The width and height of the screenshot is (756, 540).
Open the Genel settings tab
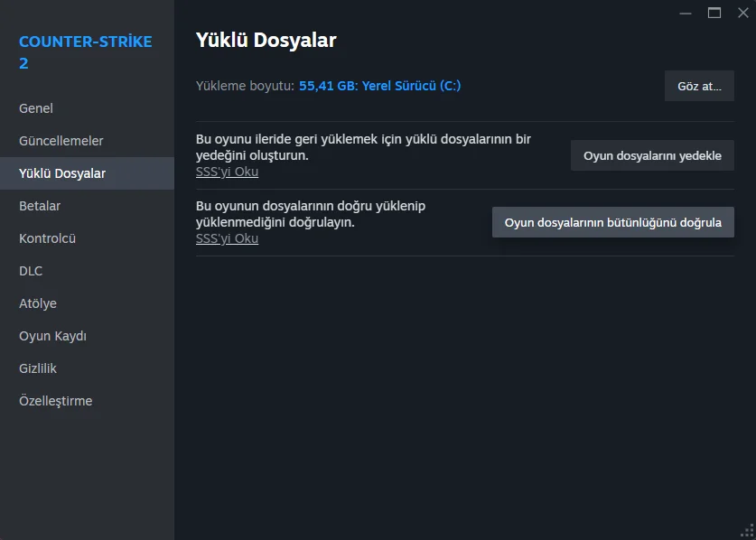[x=87, y=108]
